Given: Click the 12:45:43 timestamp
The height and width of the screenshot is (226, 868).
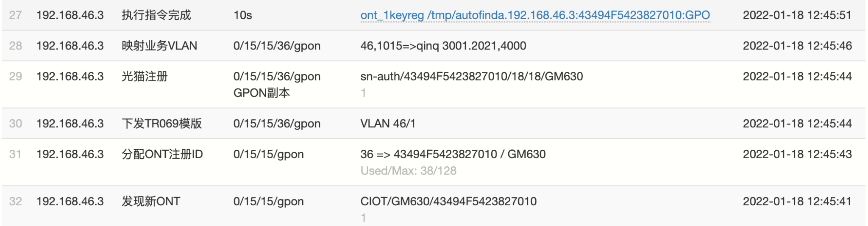Looking at the screenshot, I should coord(797,154).
